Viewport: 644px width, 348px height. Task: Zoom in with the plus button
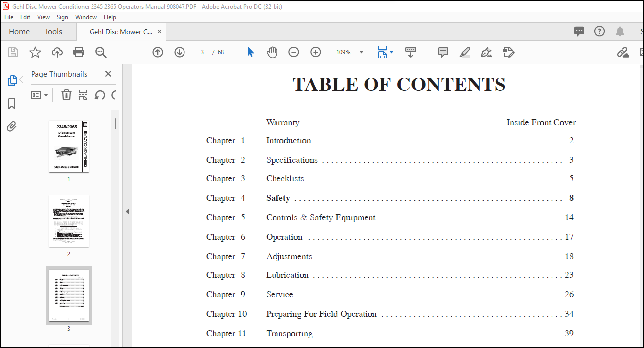[x=316, y=52]
